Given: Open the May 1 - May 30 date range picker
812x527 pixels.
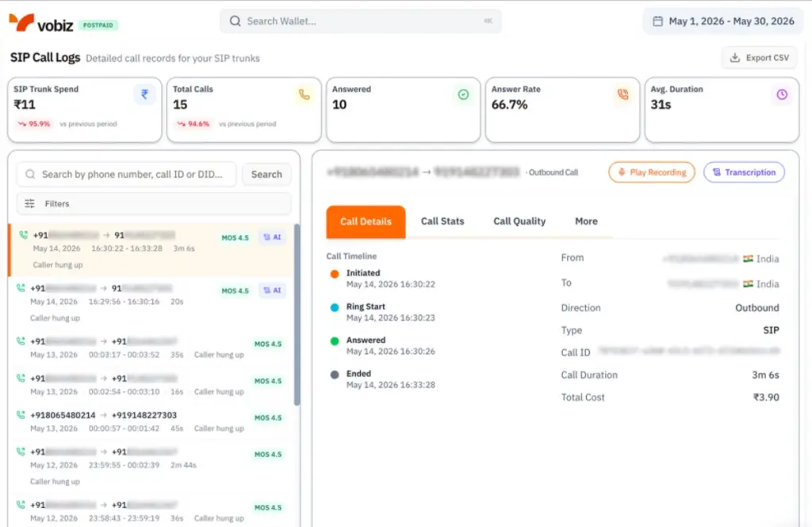Looking at the screenshot, I should click(x=723, y=21).
